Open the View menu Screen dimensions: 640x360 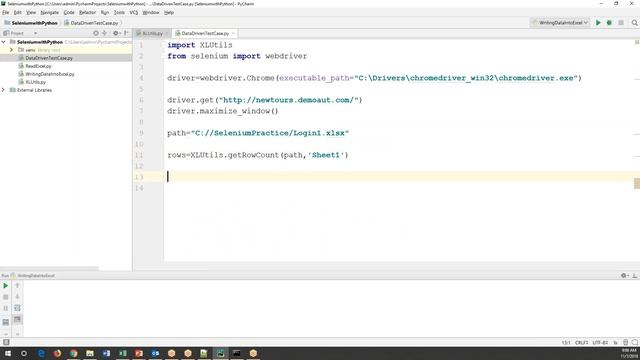coord(31,13)
